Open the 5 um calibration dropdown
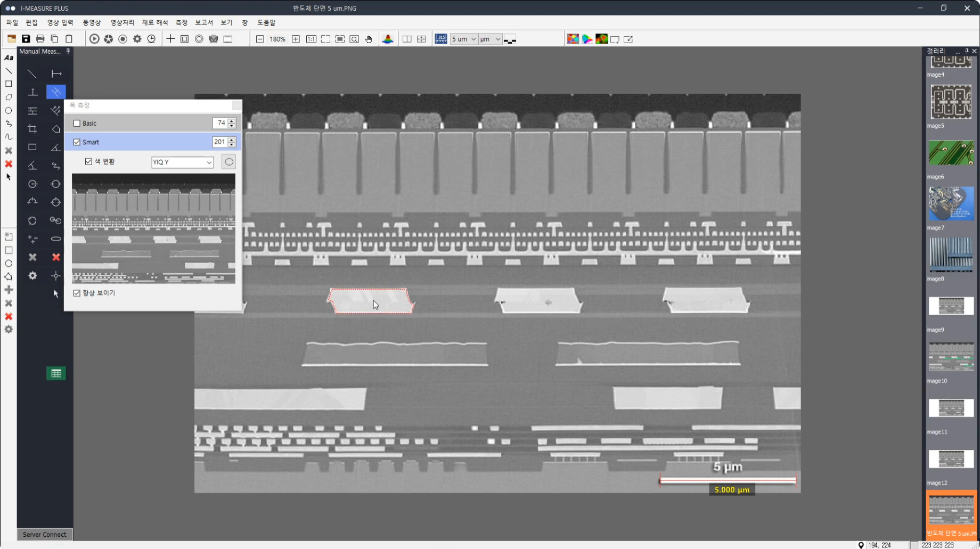 pos(464,39)
